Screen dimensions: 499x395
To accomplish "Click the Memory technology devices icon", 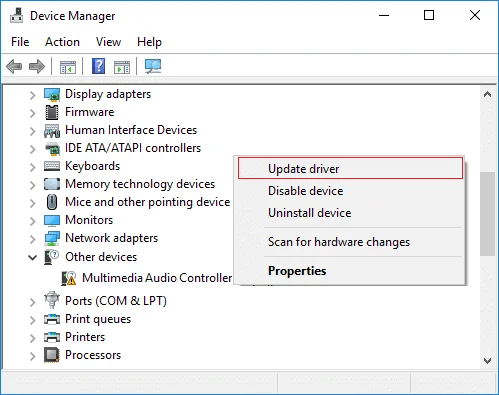I will point(52,184).
